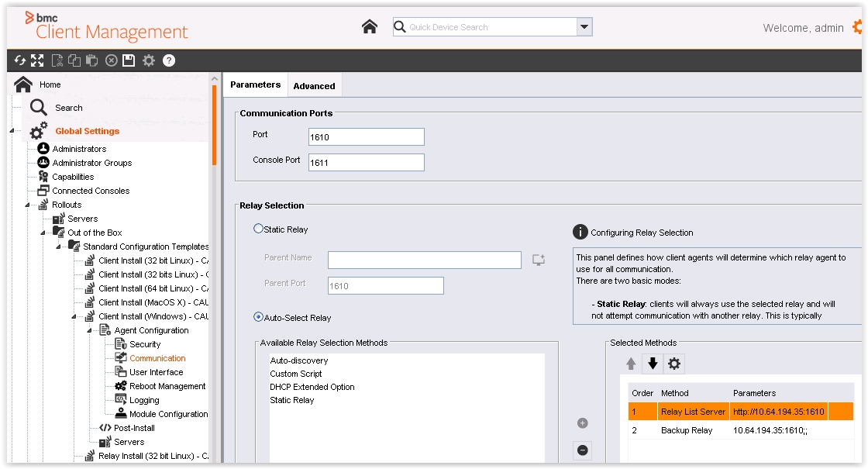Screen dimensions: 868x469
Task: Select the Backup Relay row in the table
Action: coord(686,430)
